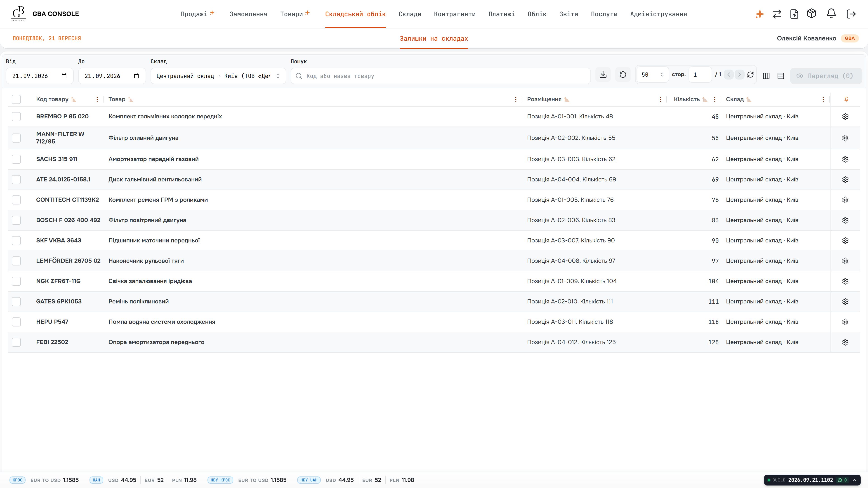Image resolution: width=868 pixels, height=488 pixels.
Task: Click the logout icon
Action: coord(851,14)
